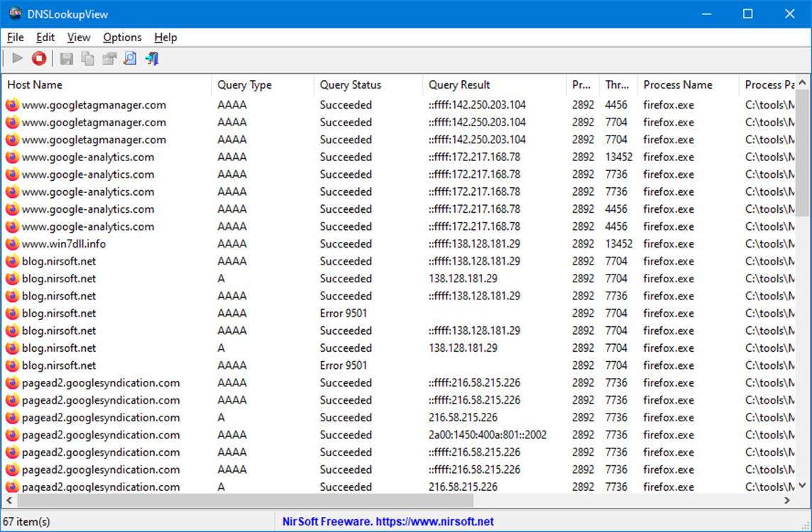The width and height of the screenshot is (812, 532).
Task: Click the vertical scrollbar up arrow
Action: coord(803,82)
